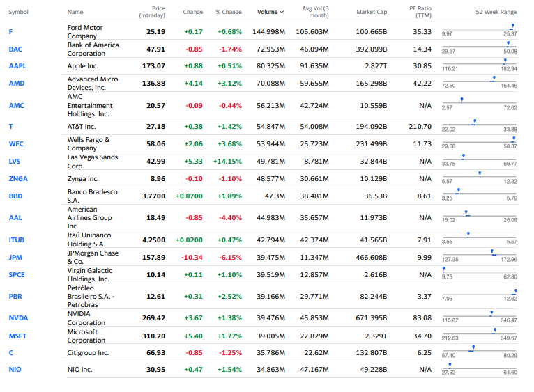Open the T ticker symbol link
The image size is (534, 392).
[x=10, y=126]
